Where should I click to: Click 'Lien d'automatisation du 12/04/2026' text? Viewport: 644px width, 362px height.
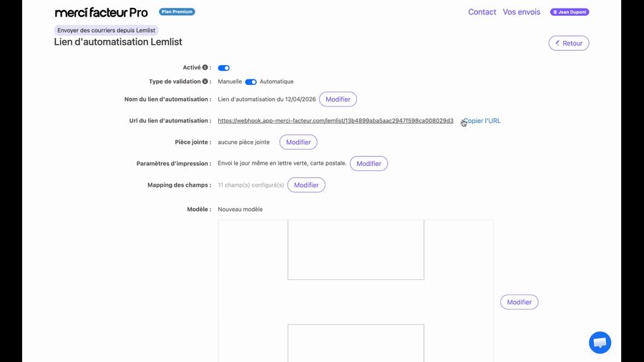click(x=267, y=99)
